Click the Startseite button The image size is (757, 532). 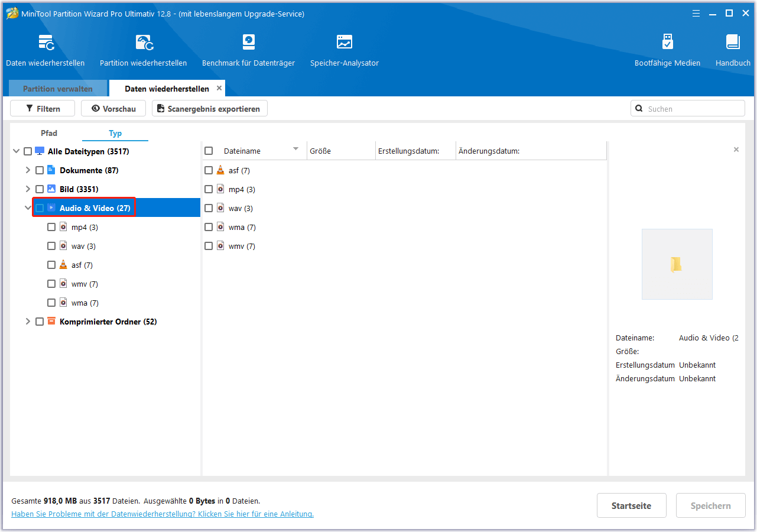point(632,506)
